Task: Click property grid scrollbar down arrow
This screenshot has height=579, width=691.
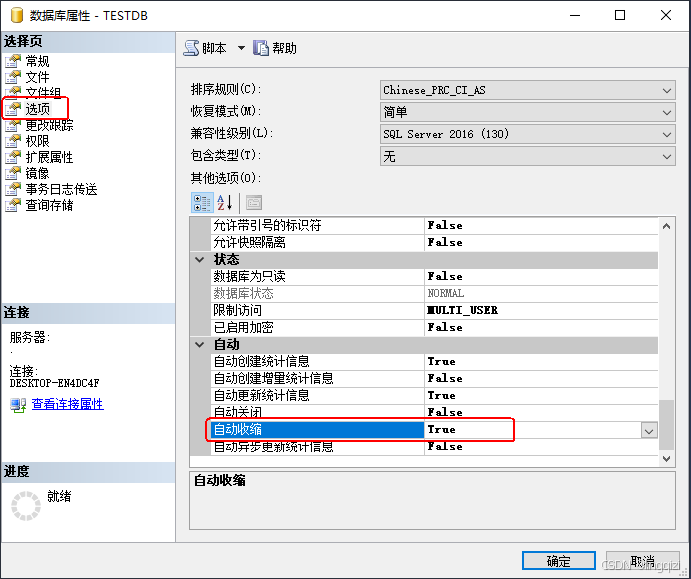Action: [x=666, y=459]
